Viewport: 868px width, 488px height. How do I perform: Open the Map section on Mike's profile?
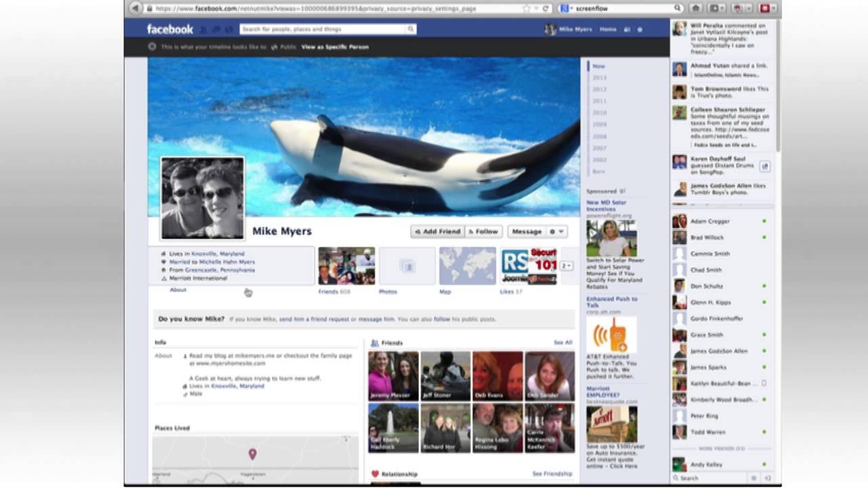[x=467, y=264]
